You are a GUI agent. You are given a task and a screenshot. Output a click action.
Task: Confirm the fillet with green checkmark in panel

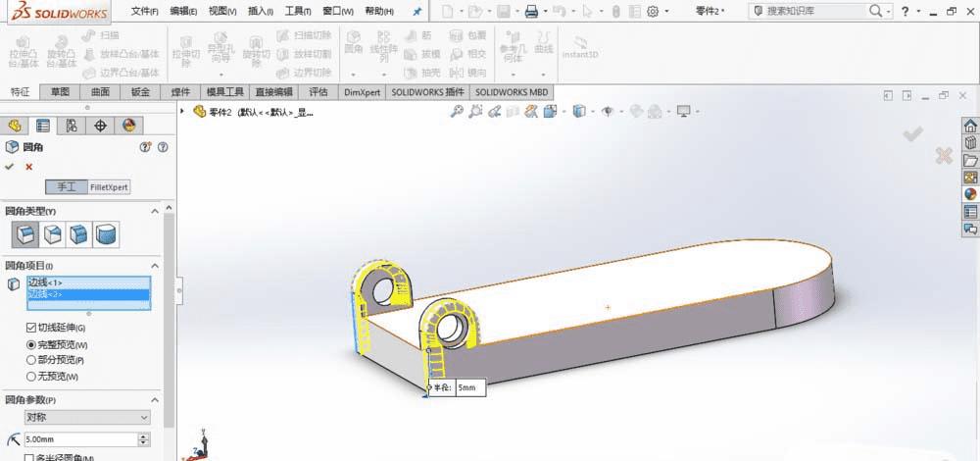coord(10,167)
